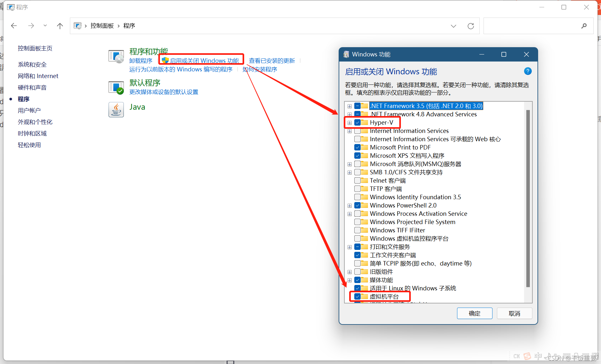Open 系统和安全 category
The image size is (601, 364).
point(32,64)
